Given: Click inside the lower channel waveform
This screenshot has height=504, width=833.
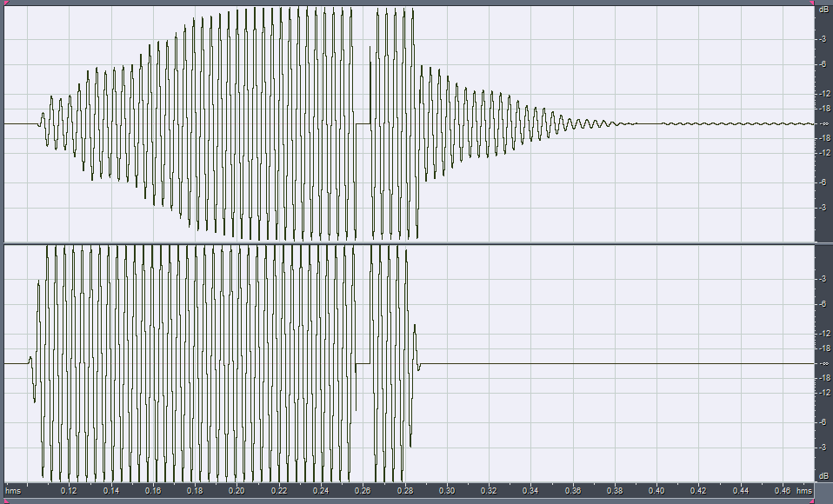Looking at the screenshot, I should click(x=409, y=364).
